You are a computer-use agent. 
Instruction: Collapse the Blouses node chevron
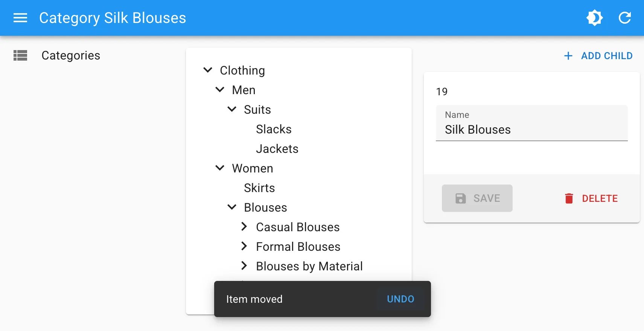(x=232, y=207)
